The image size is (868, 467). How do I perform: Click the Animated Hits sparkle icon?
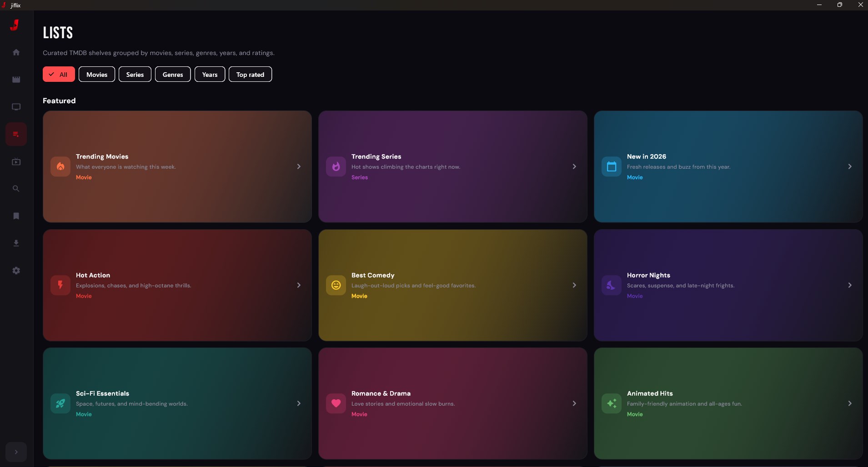tap(612, 403)
